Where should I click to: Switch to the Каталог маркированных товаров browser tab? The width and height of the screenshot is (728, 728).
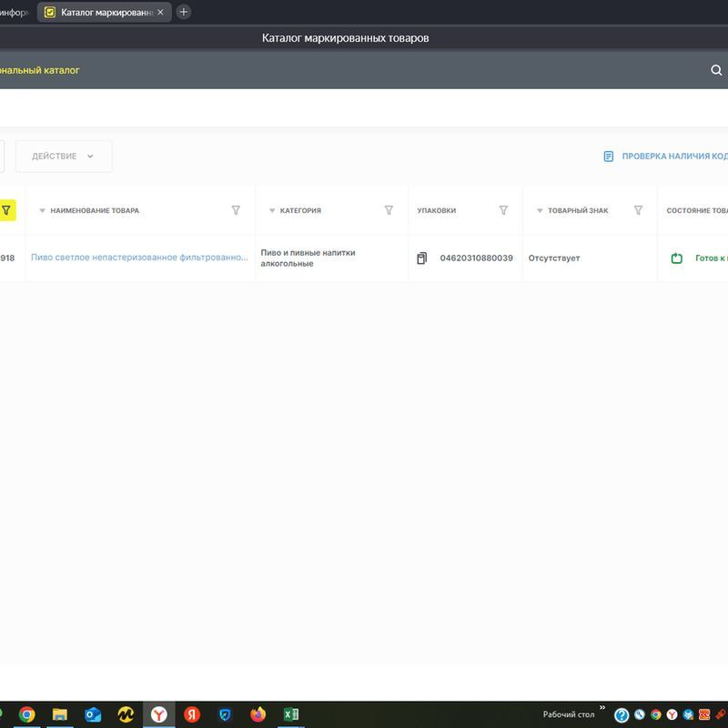pos(105,13)
